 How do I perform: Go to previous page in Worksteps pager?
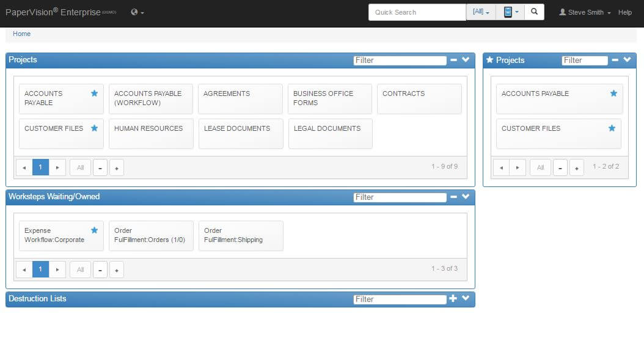(24, 270)
